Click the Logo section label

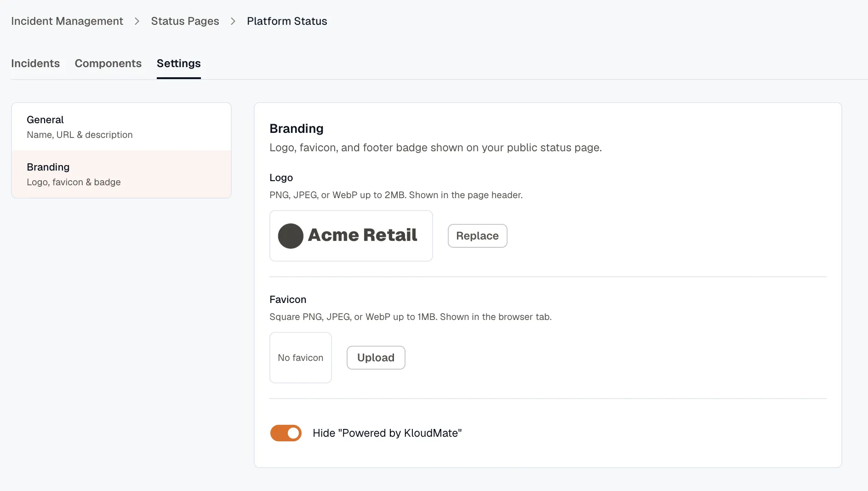pos(281,178)
